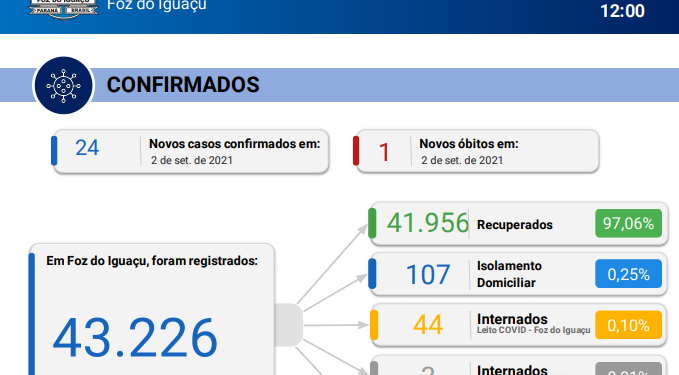This screenshot has height=375, width=679.
Task: Click the Foz do Iguaçu header title
Action: [x=156, y=6]
